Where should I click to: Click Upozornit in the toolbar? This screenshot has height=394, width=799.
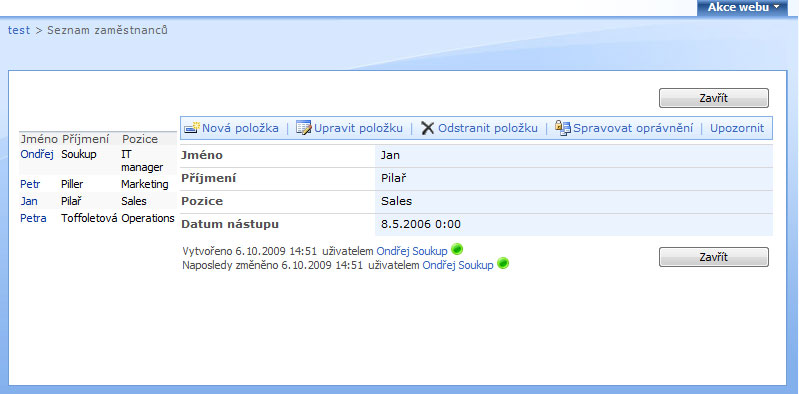point(737,128)
